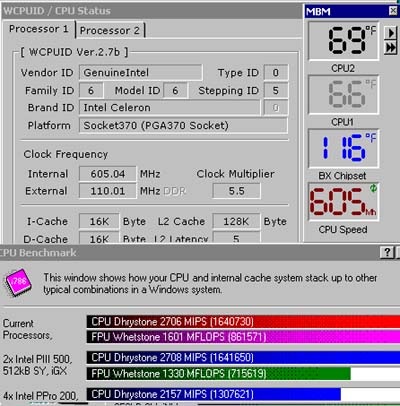Select the Platform Socket370 field

[183, 125]
